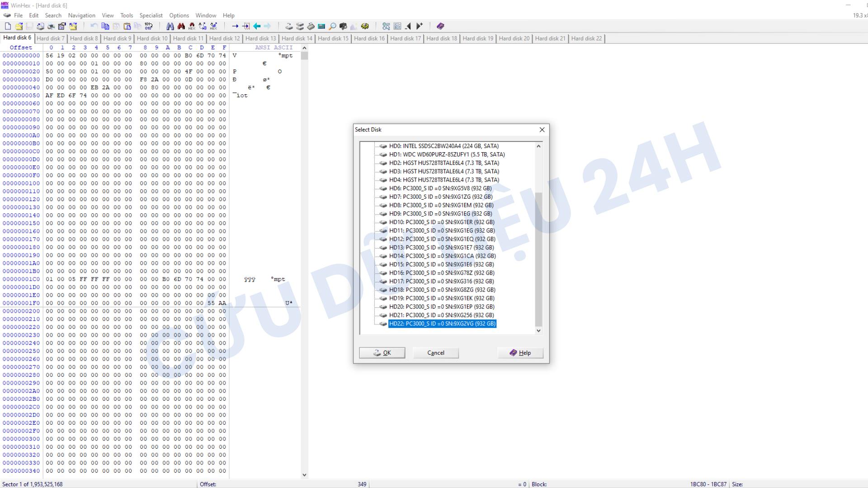Click offset row 0000000010 label

click(x=21, y=64)
